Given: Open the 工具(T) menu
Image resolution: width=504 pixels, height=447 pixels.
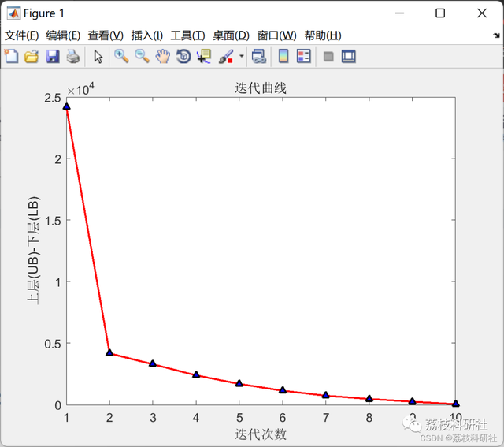Looking at the screenshot, I should (187, 35).
